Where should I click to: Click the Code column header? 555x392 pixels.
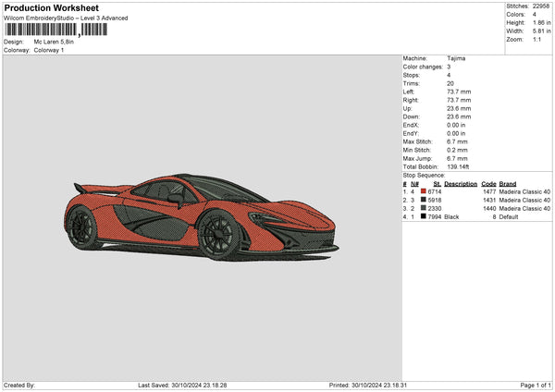click(x=488, y=184)
